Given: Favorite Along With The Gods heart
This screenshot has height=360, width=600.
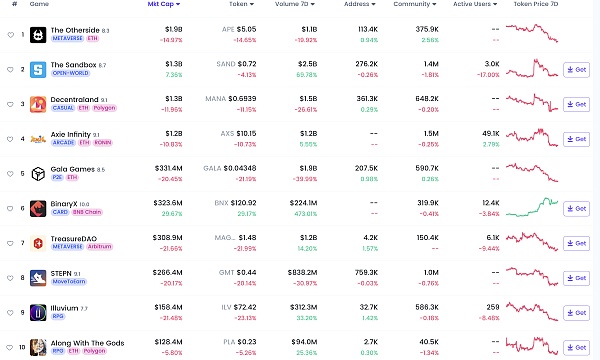Looking at the screenshot, I should [10, 348].
